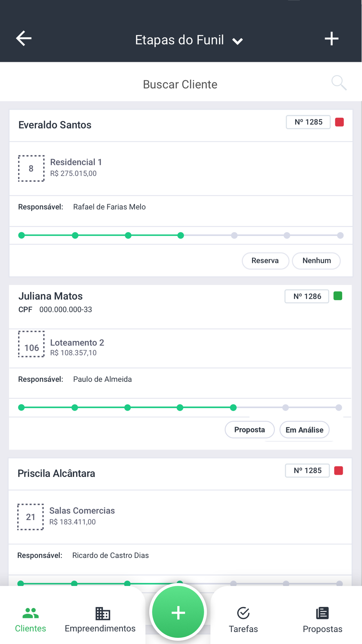Image resolution: width=362 pixels, height=644 pixels.
Task: Open the Tarefas checkmark icon
Action: coord(243,613)
